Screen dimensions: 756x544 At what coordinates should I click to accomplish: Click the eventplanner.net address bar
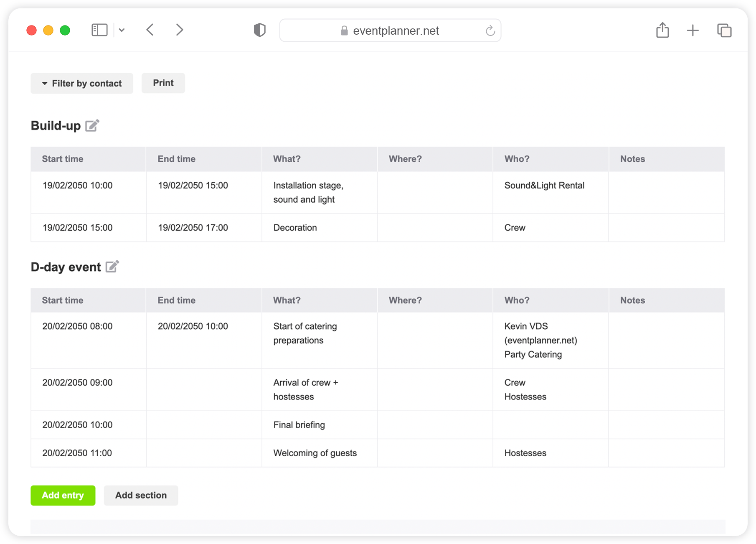(x=396, y=30)
